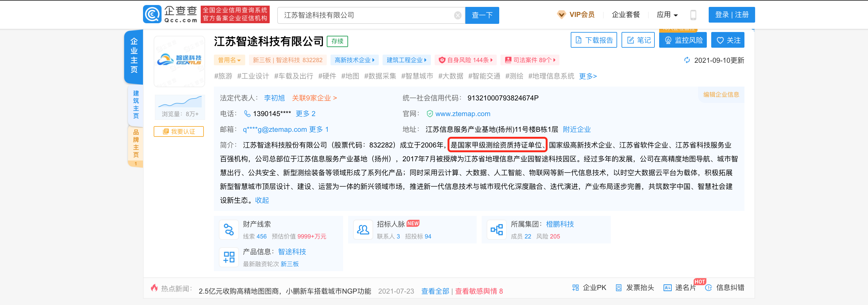This screenshot has width=868, height=305.
Task: Open the www.ztemap.com official website link
Action: (463, 114)
